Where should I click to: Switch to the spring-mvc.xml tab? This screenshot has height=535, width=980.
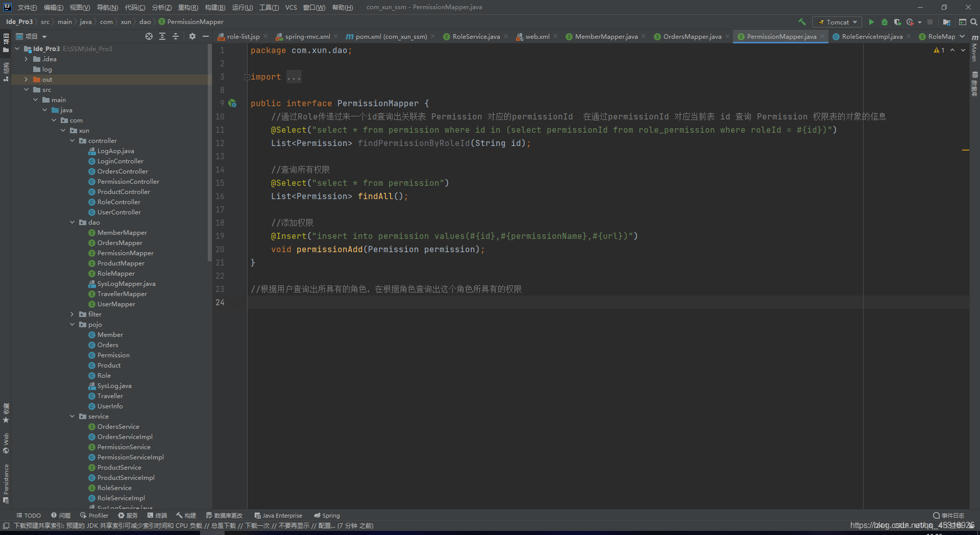point(307,36)
